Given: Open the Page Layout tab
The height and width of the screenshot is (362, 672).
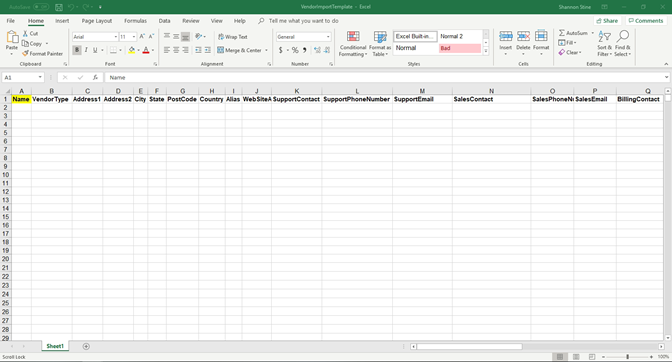Looking at the screenshot, I should (97, 21).
